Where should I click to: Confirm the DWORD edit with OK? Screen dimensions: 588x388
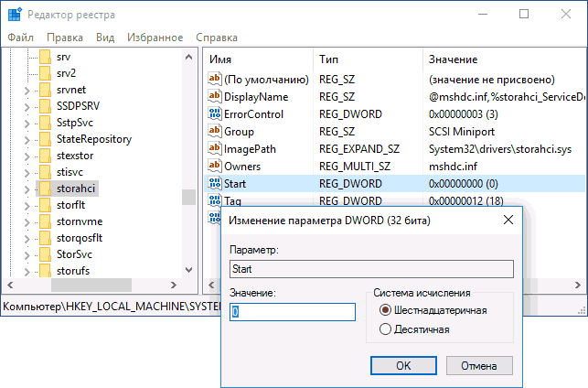pyautogui.click(x=403, y=365)
